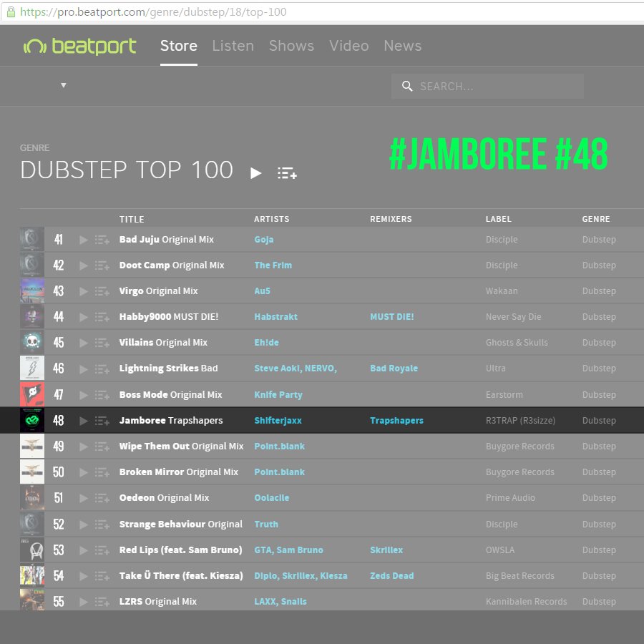Image resolution: width=644 pixels, height=644 pixels.
Task: Add Red Lips to queue
Action: click(102, 550)
